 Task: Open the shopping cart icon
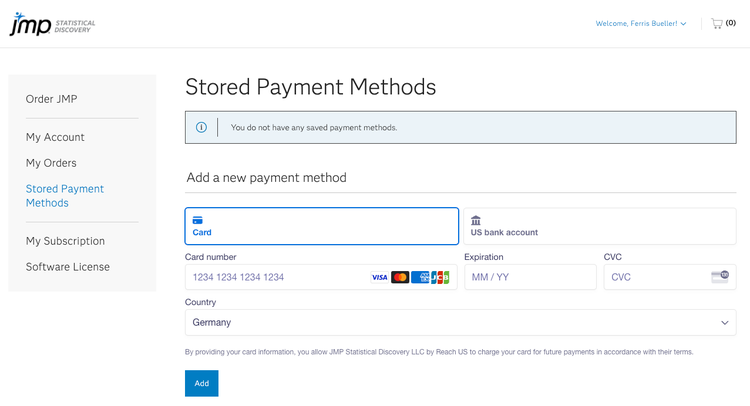[717, 23]
